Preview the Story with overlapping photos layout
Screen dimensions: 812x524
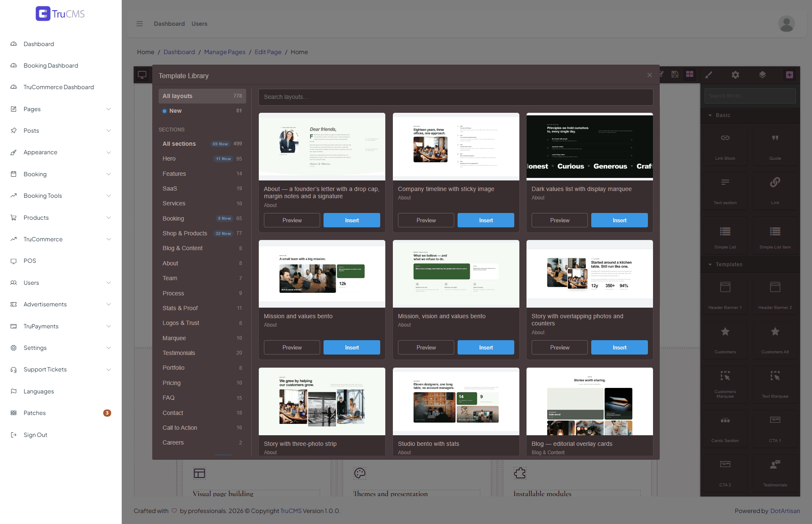pos(560,347)
